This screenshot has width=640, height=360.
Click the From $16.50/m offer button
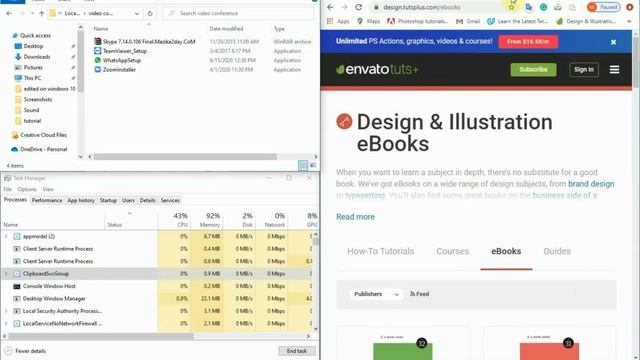[528, 42]
